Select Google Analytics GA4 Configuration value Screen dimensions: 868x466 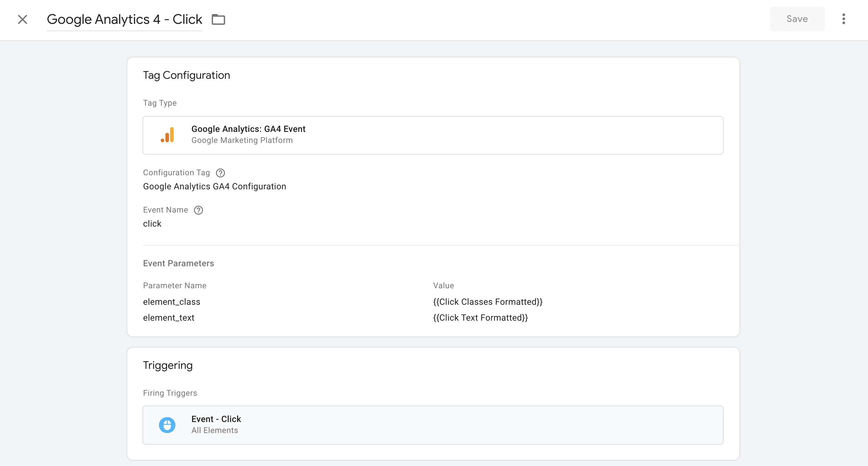pos(215,187)
